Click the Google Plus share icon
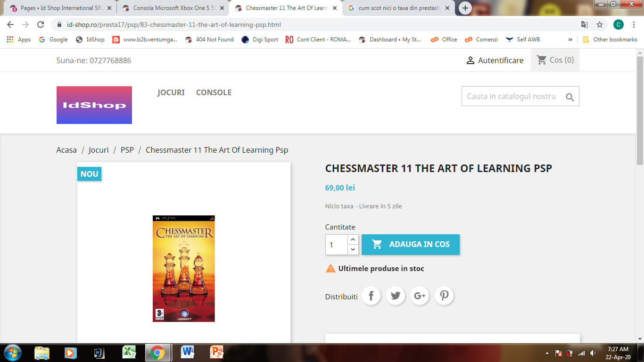Viewport: 644px width, 362px height. [x=420, y=296]
